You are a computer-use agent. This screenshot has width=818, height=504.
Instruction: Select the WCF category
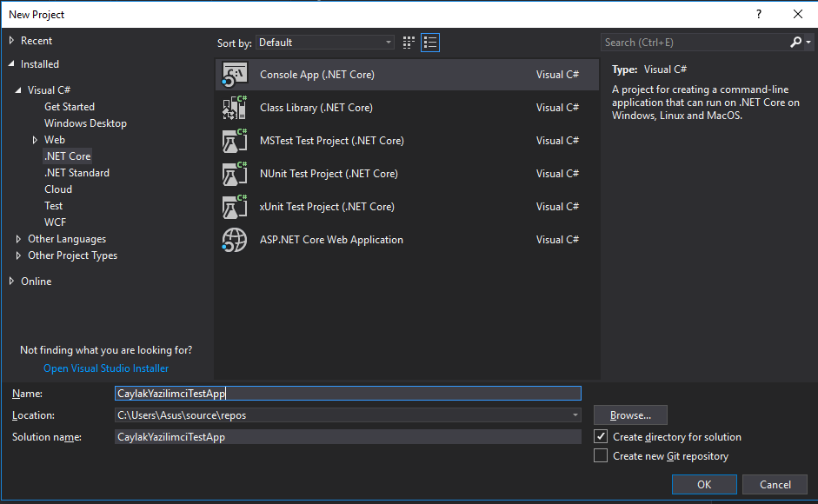point(55,222)
